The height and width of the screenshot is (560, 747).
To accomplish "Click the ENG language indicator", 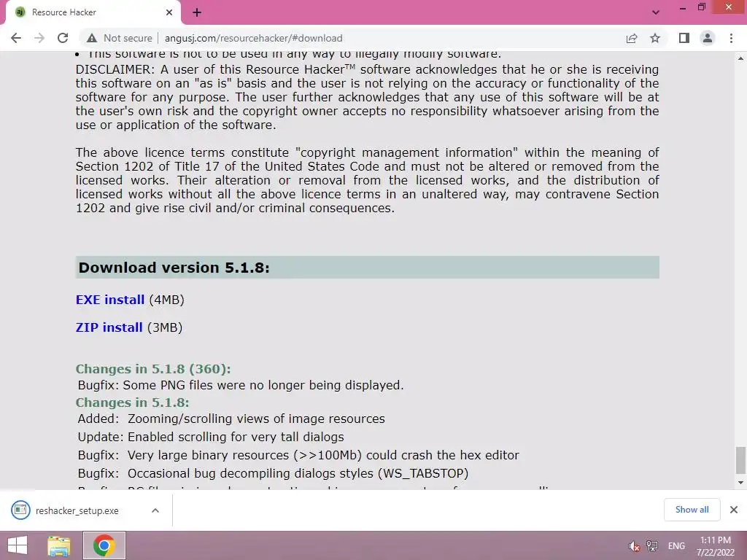I will tap(676, 546).
